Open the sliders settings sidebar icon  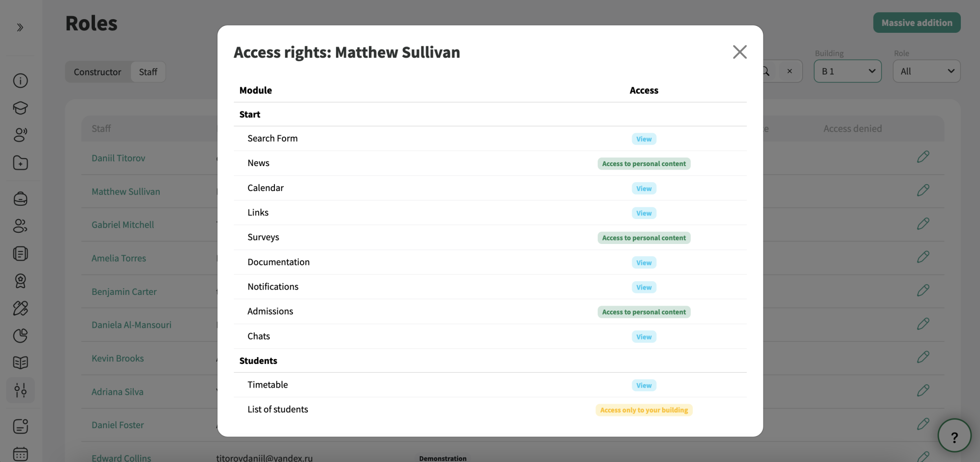coord(21,390)
